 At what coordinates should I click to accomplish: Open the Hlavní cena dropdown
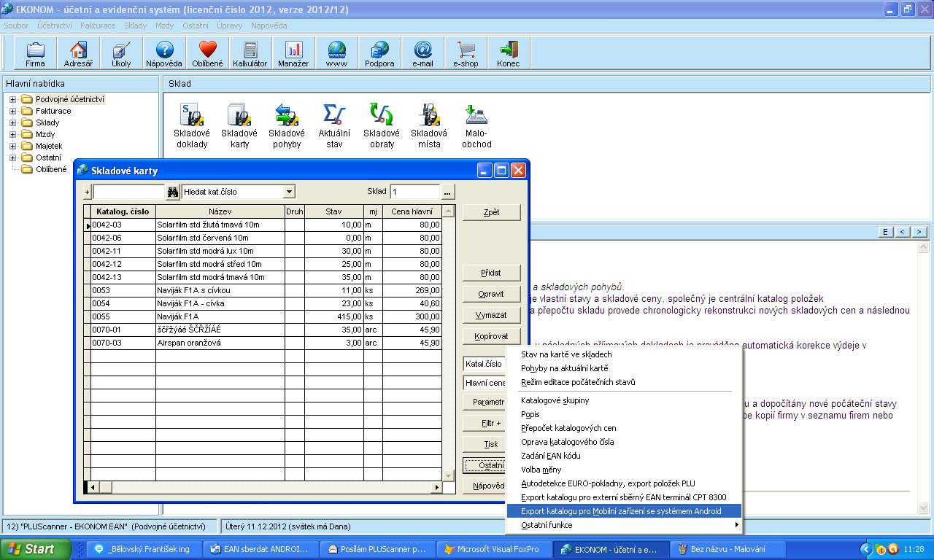click(485, 382)
